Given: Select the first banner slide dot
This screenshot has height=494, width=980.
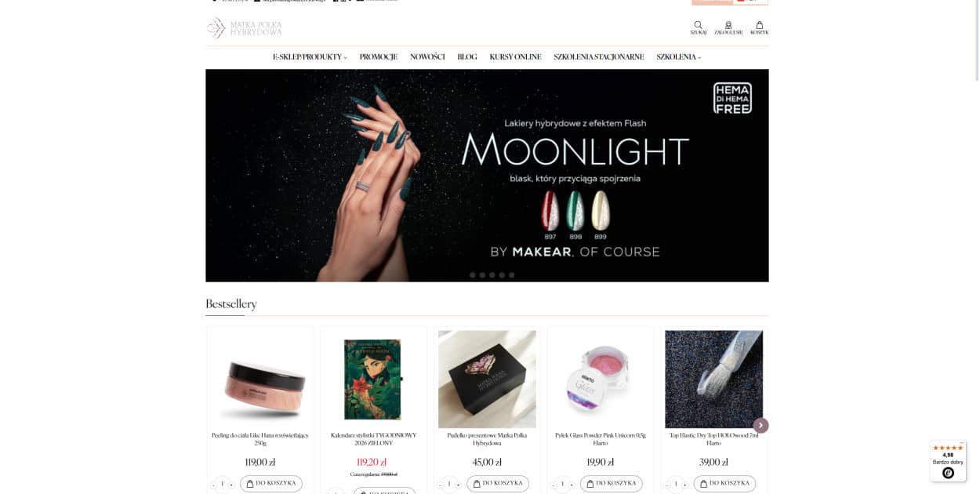Looking at the screenshot, I should (473, 275).
